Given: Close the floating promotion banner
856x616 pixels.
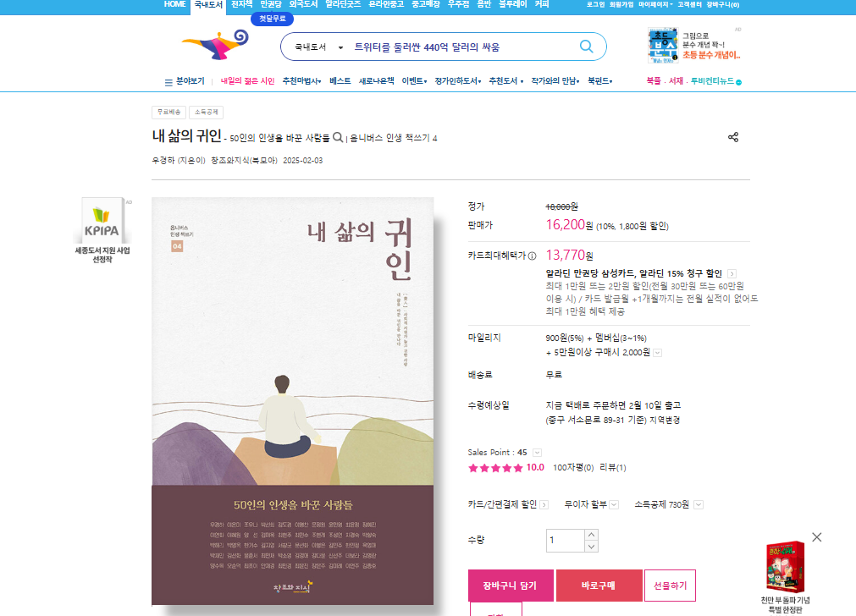Looking at the screenshot, I should [817, 537].
